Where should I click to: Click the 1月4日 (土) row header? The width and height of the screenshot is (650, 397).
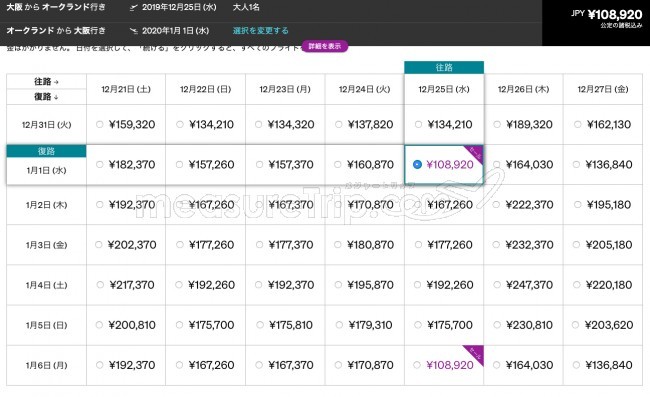tap(46, 285)
